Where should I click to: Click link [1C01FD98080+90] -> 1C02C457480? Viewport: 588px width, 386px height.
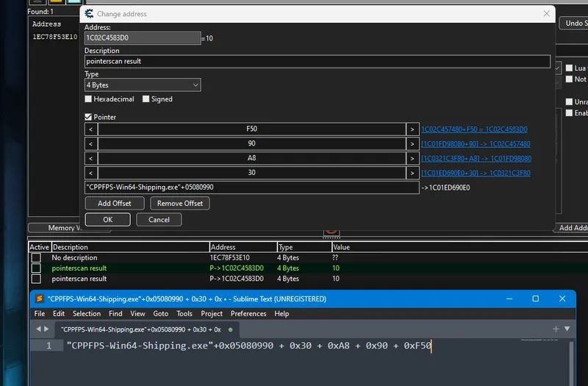476,143
